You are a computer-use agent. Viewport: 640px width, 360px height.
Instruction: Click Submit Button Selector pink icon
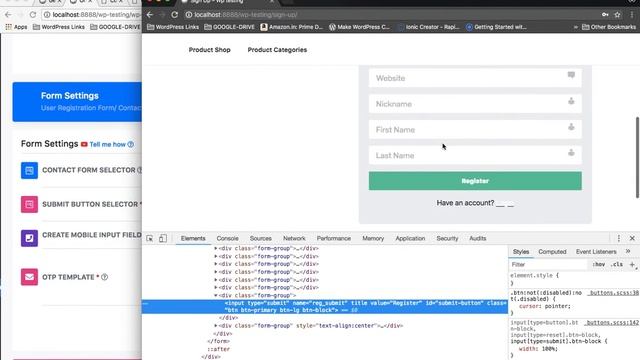click(x=29, y=204)
